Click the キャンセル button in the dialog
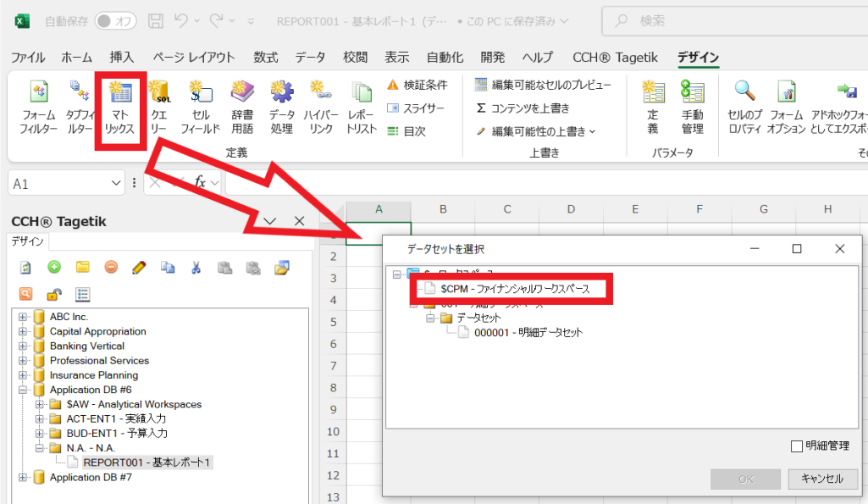 (816, 479)
